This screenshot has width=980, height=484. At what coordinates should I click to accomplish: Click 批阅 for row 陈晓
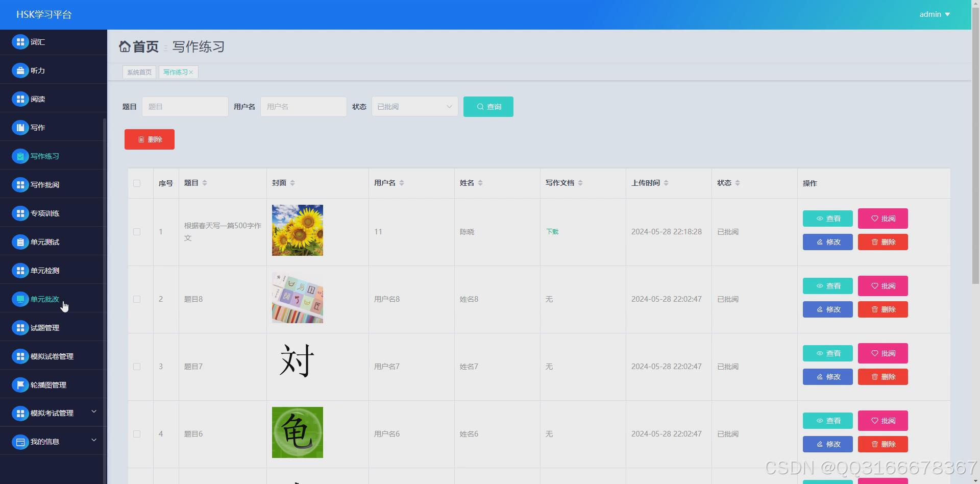pos(883,219)
